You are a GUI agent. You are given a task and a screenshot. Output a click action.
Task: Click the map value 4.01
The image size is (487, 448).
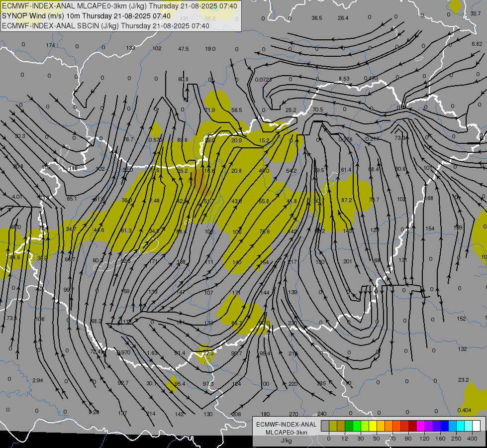click(17, 197)
